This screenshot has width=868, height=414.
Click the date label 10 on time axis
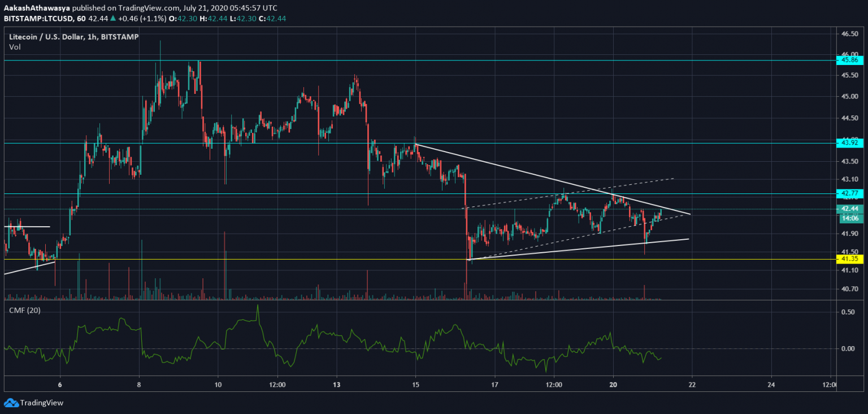(218, 385)
